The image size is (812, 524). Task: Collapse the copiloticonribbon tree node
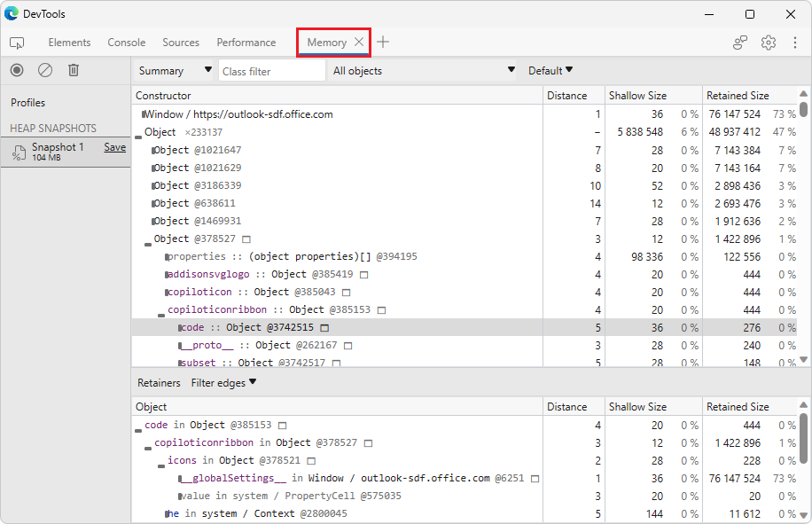[161, 310]
